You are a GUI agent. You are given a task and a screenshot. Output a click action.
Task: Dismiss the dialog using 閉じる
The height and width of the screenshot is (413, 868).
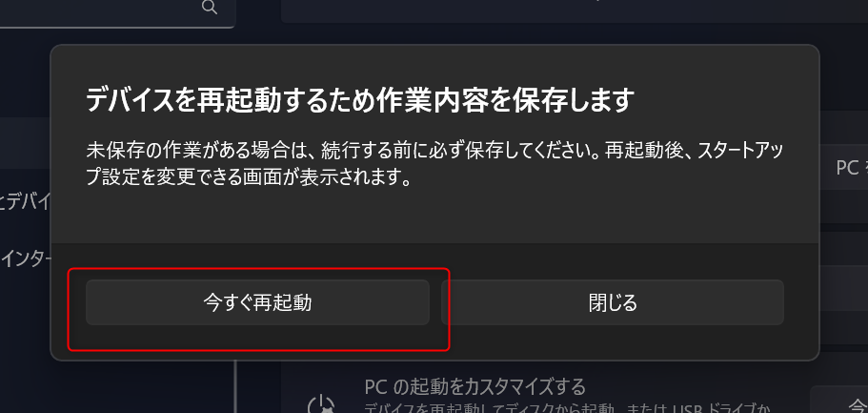coord(613,302)
